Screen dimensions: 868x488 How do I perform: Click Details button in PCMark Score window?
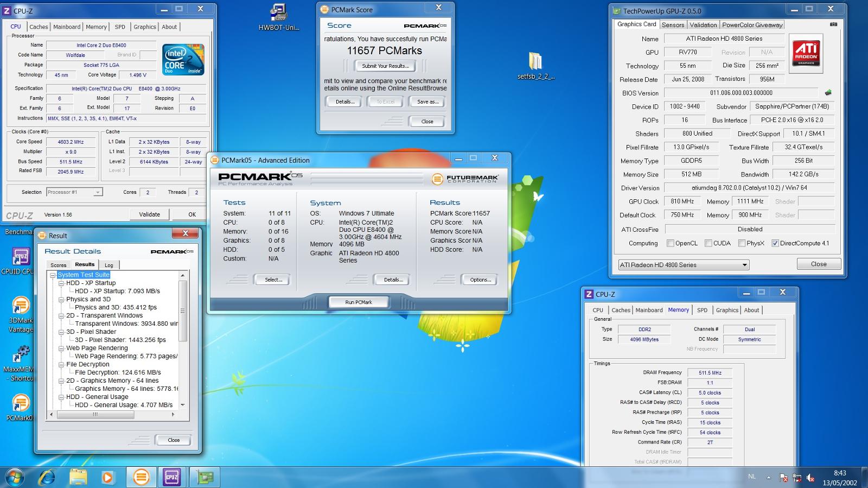[x=344, y=102]
